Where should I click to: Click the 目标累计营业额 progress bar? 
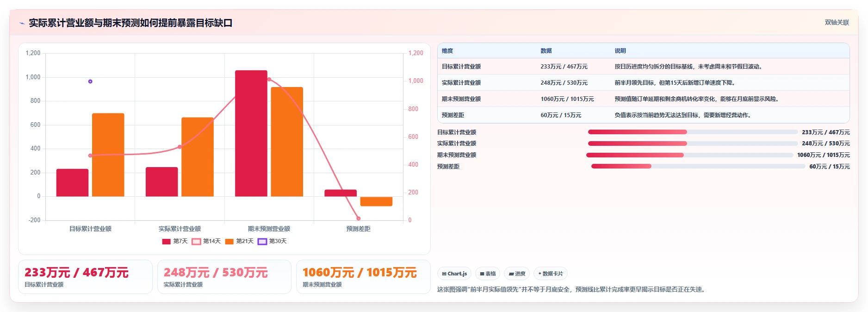(x=693, y=132)
